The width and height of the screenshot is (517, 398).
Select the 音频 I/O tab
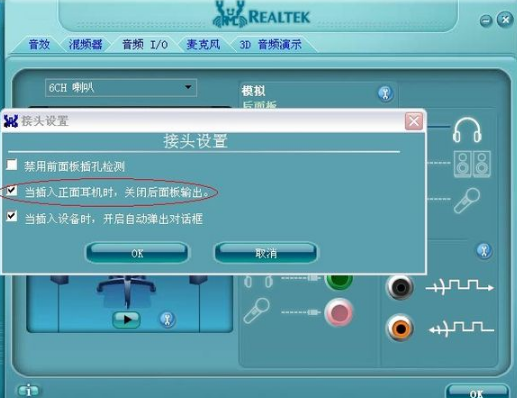(x=145, y=44)
